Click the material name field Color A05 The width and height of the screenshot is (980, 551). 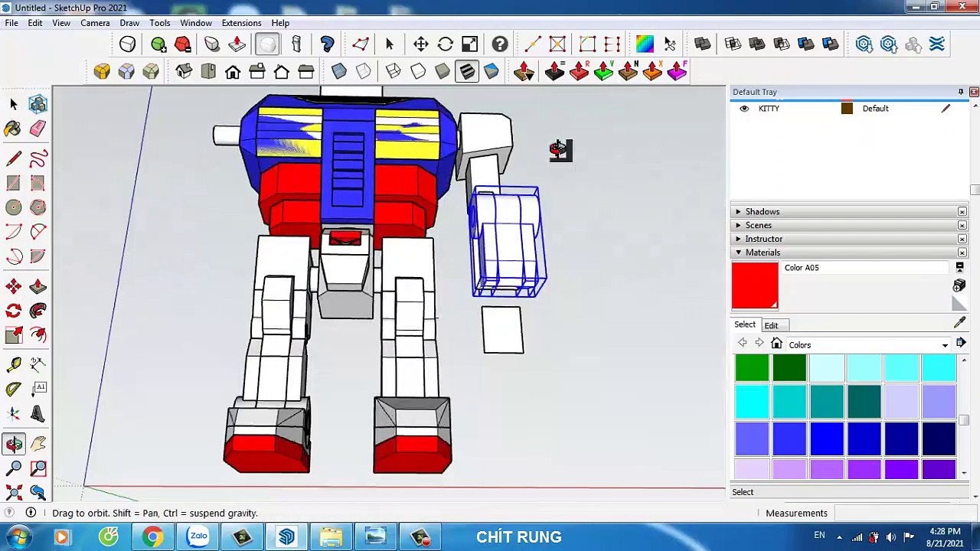[x=865, y=268]
